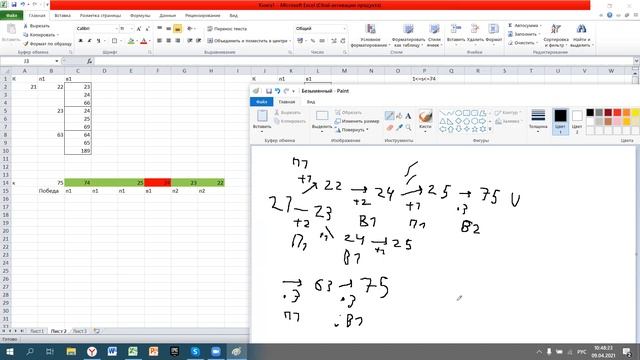Open the Data (Данные) ribbon tab

(x=167, y=16)
